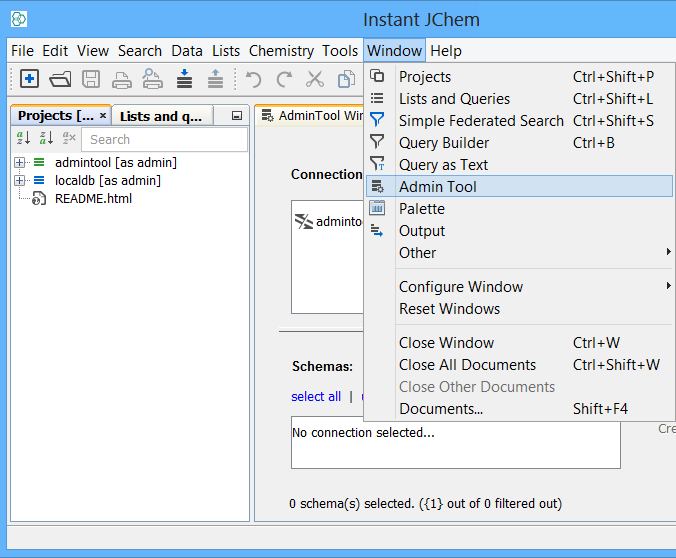Click the Open folder toolbar icon
The width and height of the screenshot is (676, 558).
pos(60,79)
